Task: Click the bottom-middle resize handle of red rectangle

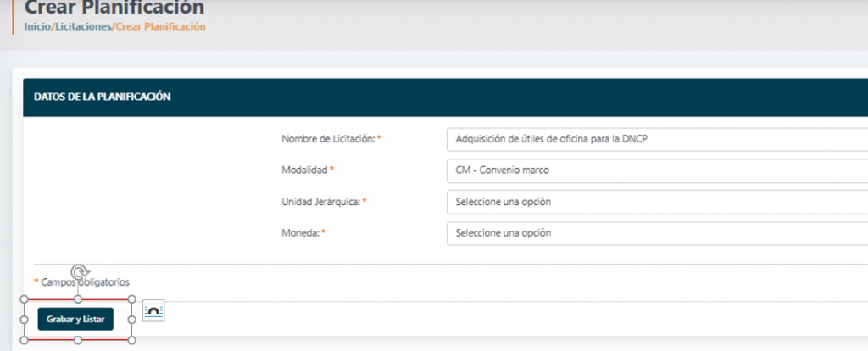Action: [x=78, y=340]
